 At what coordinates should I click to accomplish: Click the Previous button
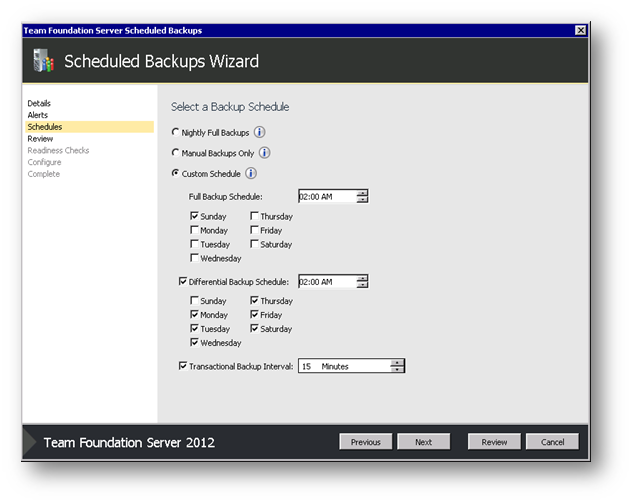(x=365, y=442)
